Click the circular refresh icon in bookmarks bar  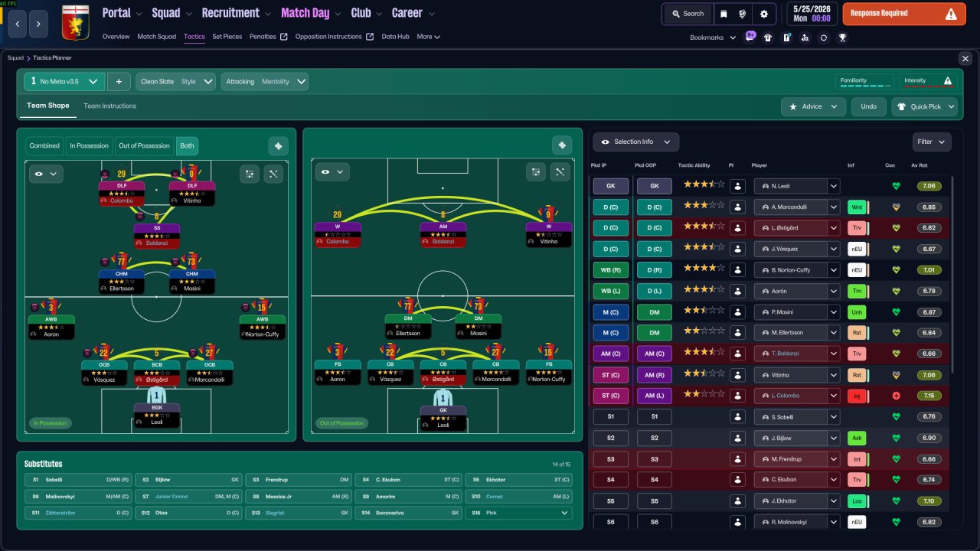(x=824, y=37)
